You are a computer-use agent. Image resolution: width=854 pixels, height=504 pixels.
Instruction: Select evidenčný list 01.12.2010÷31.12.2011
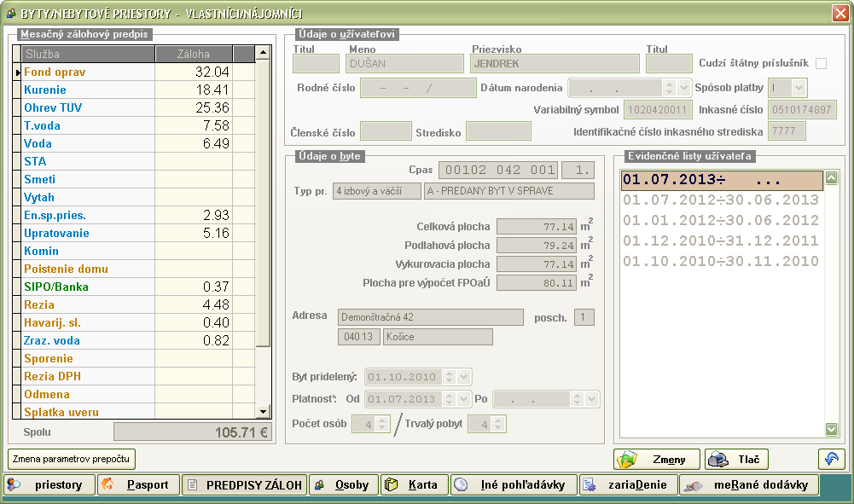[722, 241]
